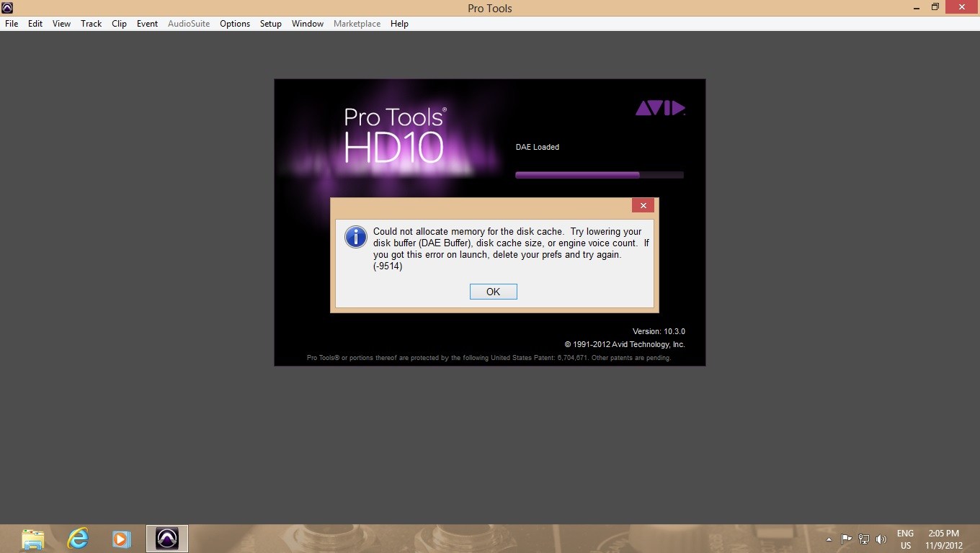This screenshot has height=553, width=980.
Task: Open the volume speaker tray icon
Action: 881,539
